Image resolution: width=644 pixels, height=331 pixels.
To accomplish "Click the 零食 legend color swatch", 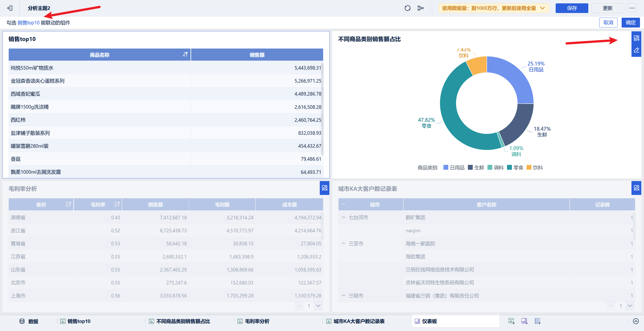I will tap(509, 167).
